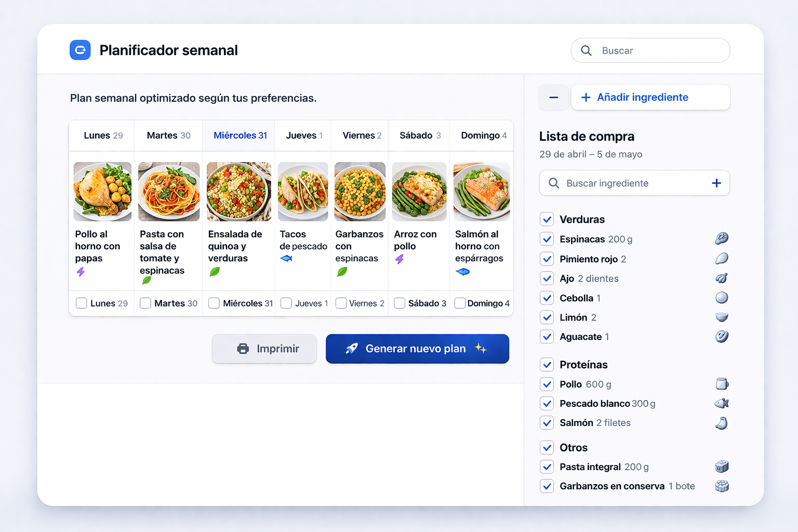Click the leaf icon under Ensalada de quinoa

pyautogui.click(x=215, y=272)
